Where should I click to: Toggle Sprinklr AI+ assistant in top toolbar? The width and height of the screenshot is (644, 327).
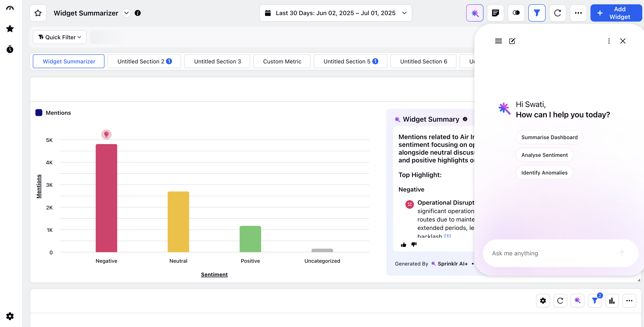(475, 13)
